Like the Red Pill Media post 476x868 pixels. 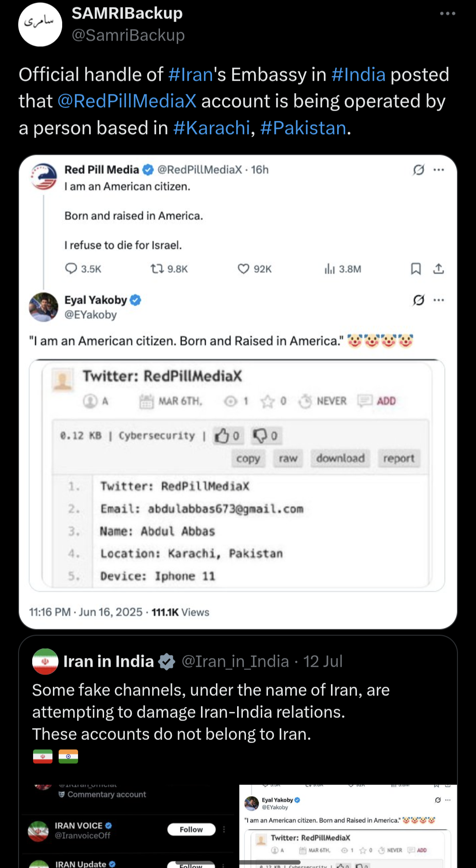(x=243, y=269)
